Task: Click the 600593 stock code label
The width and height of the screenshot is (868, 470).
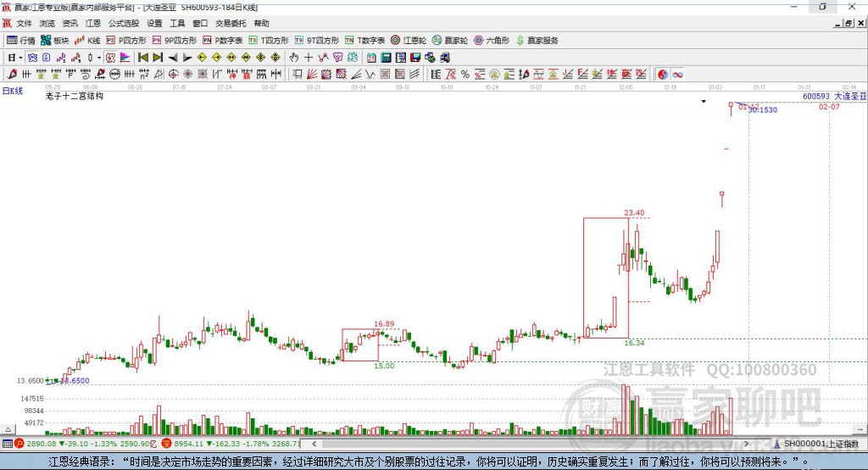Action: 816,96
